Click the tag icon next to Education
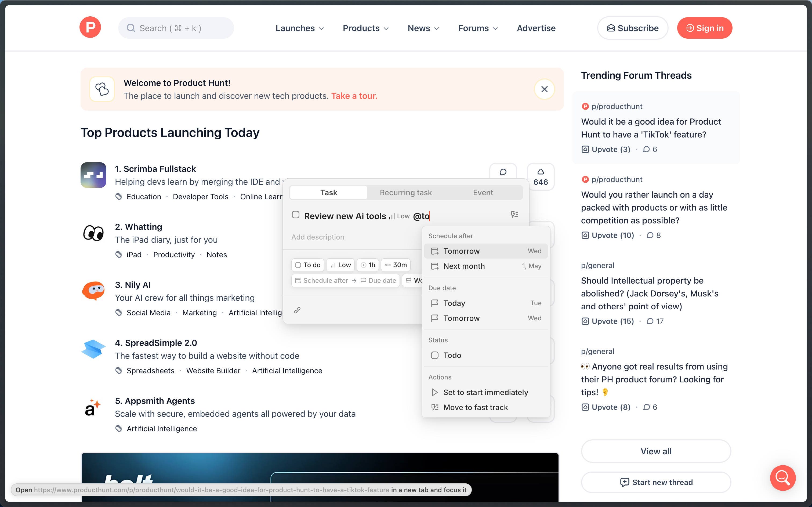The image size is (812, 507). 118,197
